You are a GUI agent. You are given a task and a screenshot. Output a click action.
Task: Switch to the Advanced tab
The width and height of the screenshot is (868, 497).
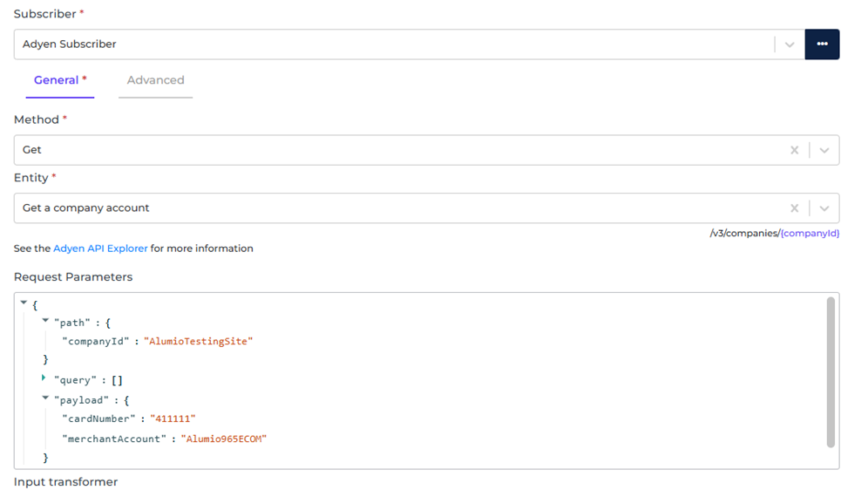tap(155, 80)
